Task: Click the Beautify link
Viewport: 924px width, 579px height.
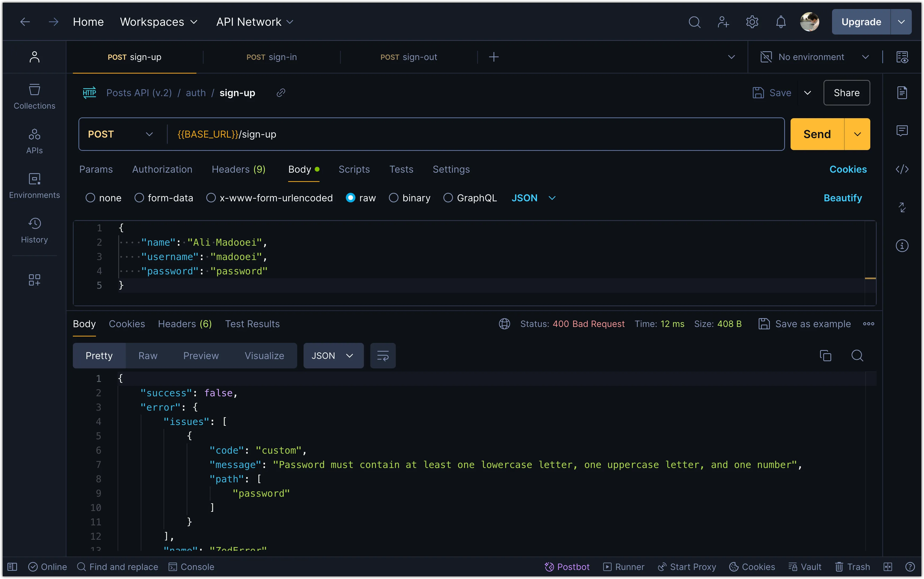Action: (x=843, y=198)
